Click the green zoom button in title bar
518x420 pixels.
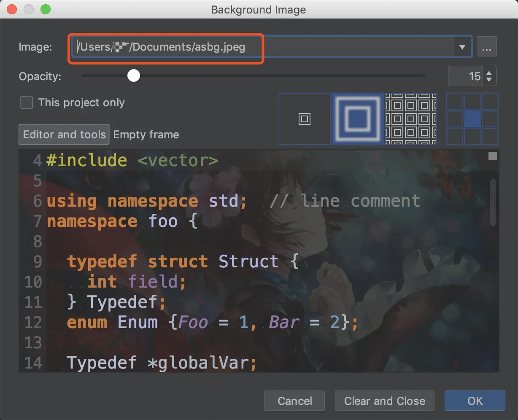click(45, 9)
